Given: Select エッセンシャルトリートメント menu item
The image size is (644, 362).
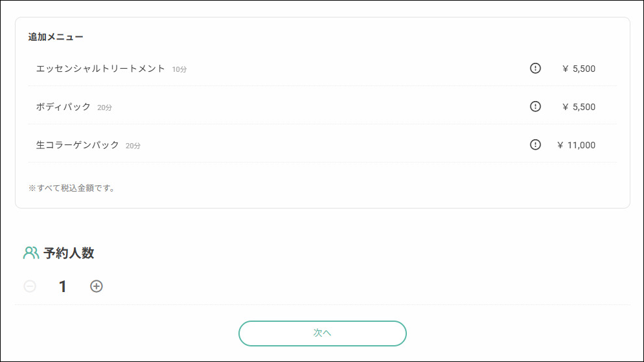Looking at the screenshot, I should 323,69.
